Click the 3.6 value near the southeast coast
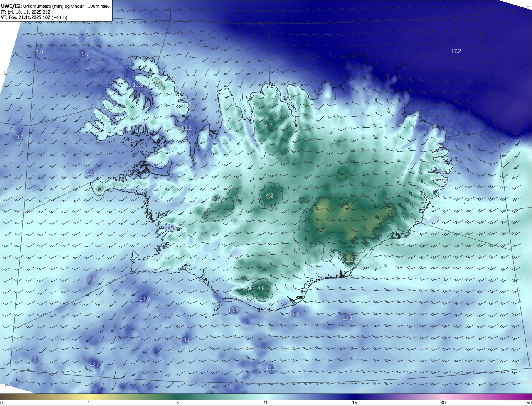 click(350, 260)
